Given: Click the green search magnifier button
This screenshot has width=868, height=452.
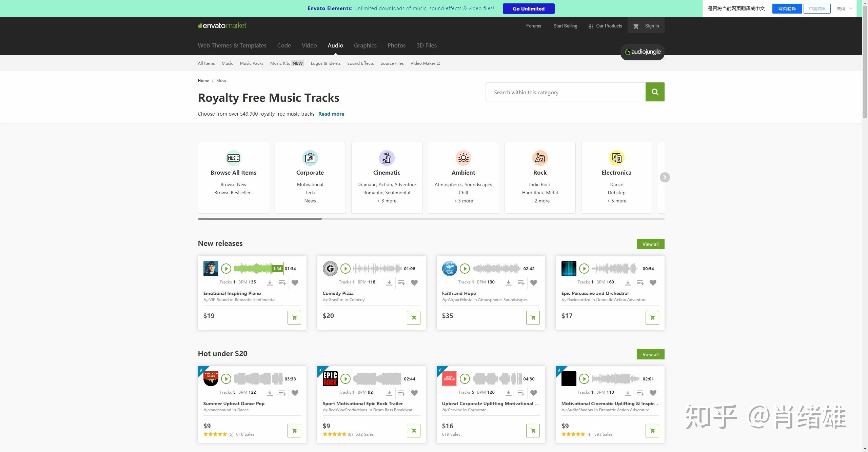Looking at the screenshot, I should tap(655, 92).
